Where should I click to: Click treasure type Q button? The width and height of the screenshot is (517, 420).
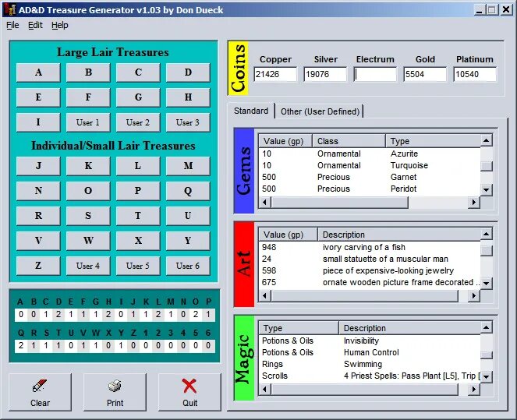click(188, 191)
